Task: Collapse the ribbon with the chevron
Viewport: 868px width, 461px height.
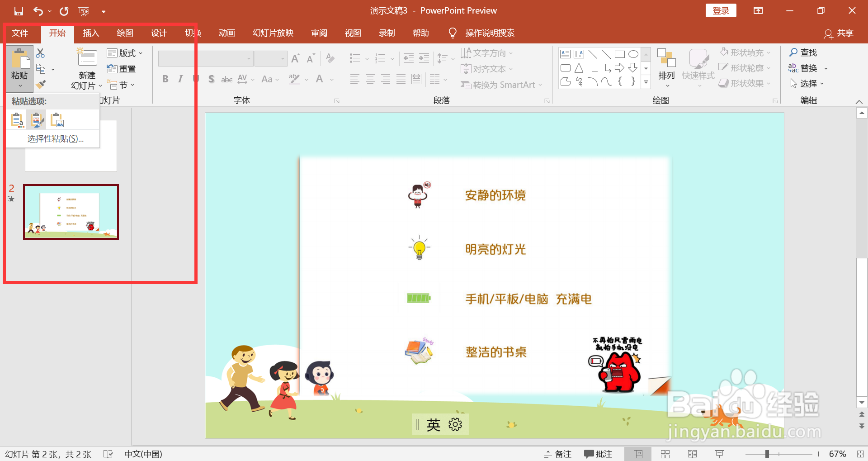Action: (x=859, y=102)
